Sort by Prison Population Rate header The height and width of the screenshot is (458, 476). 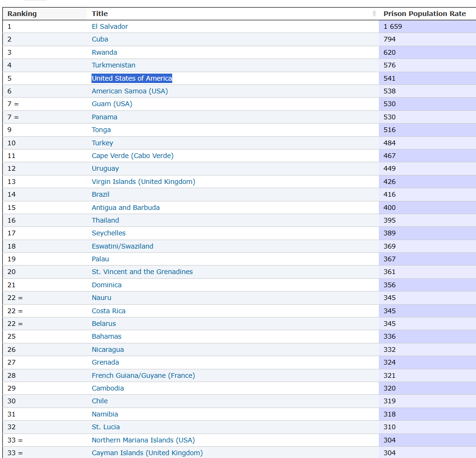[x=424, y=14]
